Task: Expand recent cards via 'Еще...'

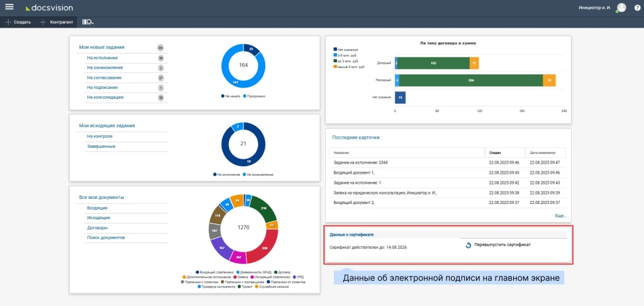Action: click(x=560, y=215)
